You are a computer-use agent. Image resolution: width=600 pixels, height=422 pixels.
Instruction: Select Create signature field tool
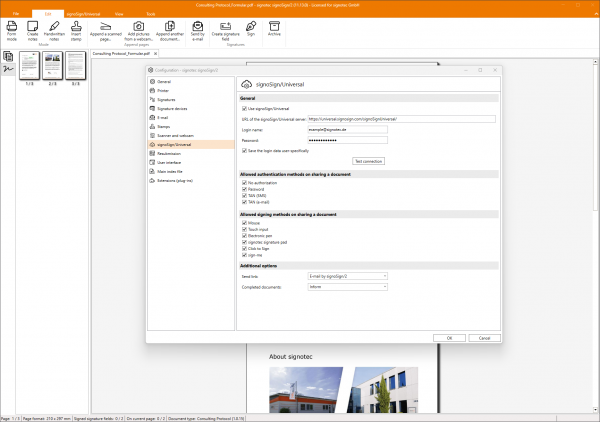coord(225,26)
